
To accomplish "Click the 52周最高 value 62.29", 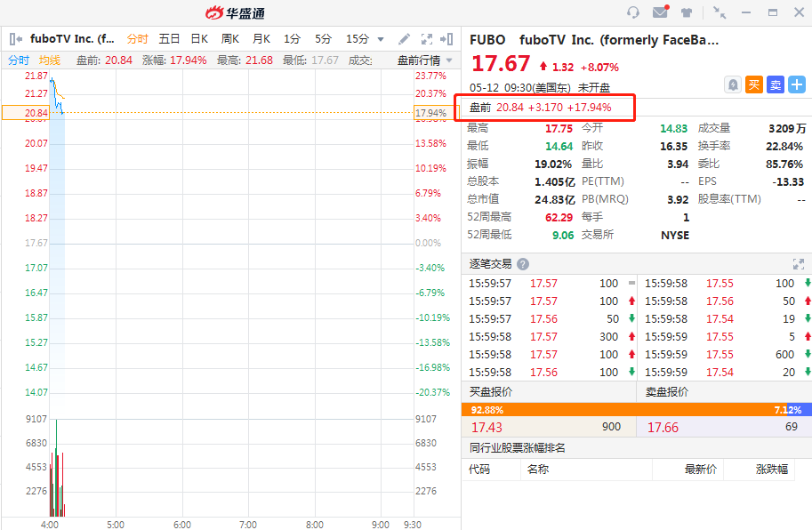I will (x=559, y=217).
